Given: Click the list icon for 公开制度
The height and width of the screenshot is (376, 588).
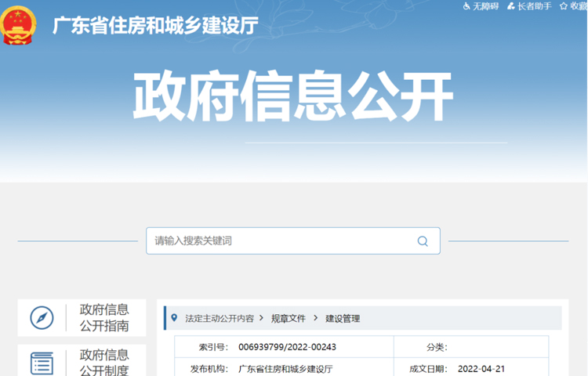Looking at the screenshot, I should [42, 363].
